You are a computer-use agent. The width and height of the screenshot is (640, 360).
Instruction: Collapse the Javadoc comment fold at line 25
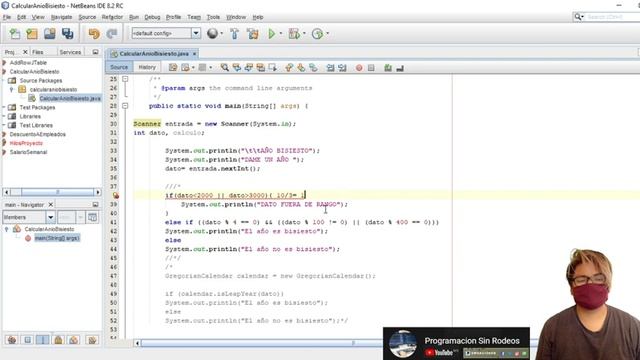tap(125, 79)
